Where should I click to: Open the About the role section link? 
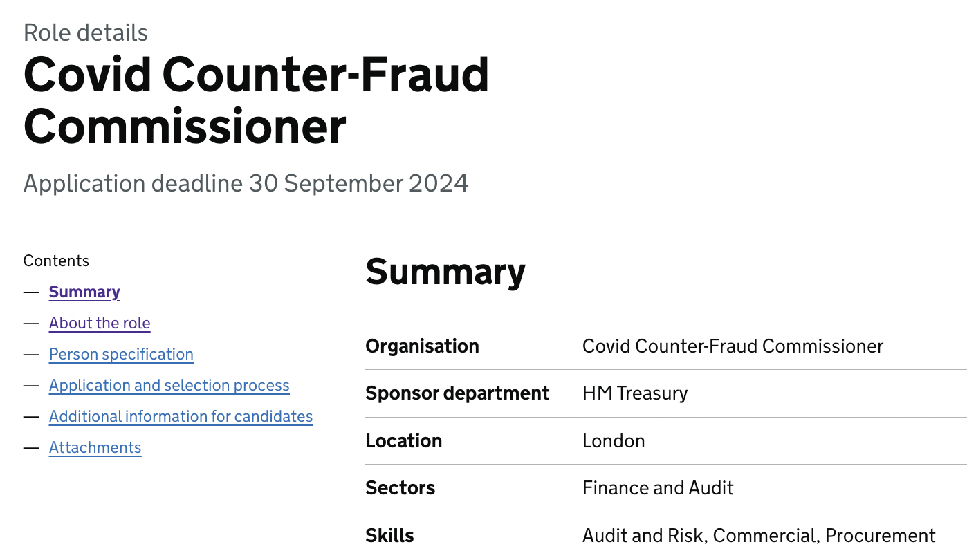click(x=100, y=323)
